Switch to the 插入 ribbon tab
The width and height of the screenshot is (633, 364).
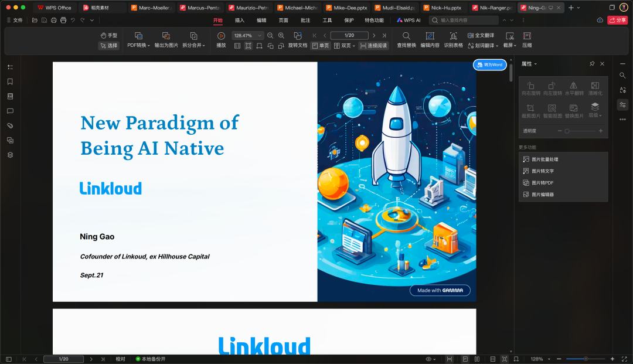click(240, 20)
